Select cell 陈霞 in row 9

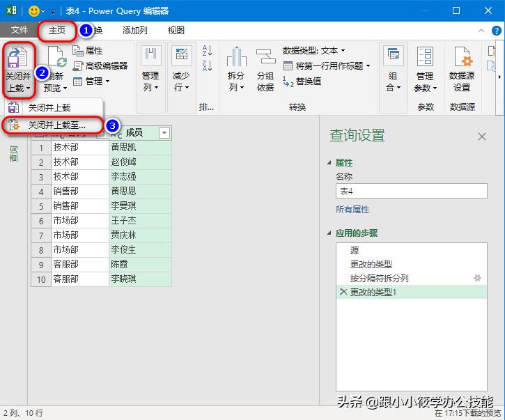coord(141,265)
